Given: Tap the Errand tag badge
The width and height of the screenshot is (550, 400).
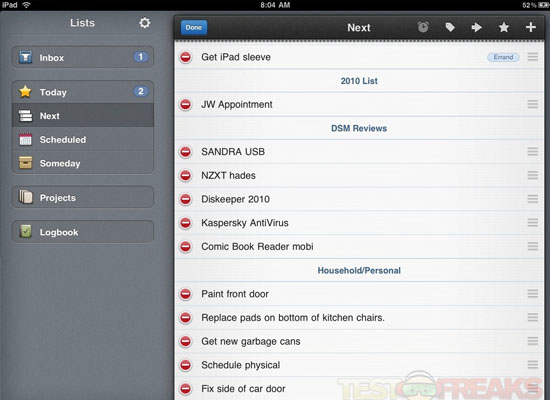Looking at the screenshot, I should 503,57.
